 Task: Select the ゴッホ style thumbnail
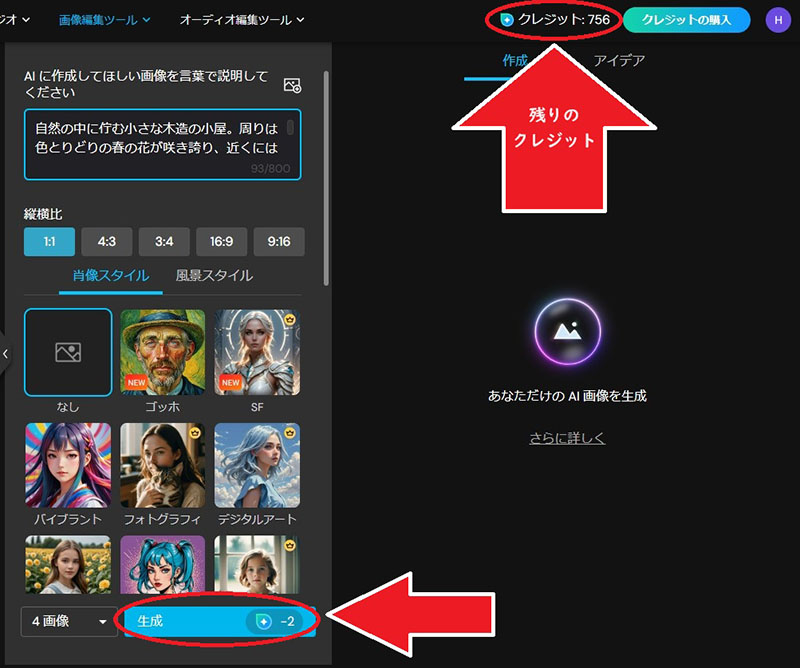coord(162,353)
